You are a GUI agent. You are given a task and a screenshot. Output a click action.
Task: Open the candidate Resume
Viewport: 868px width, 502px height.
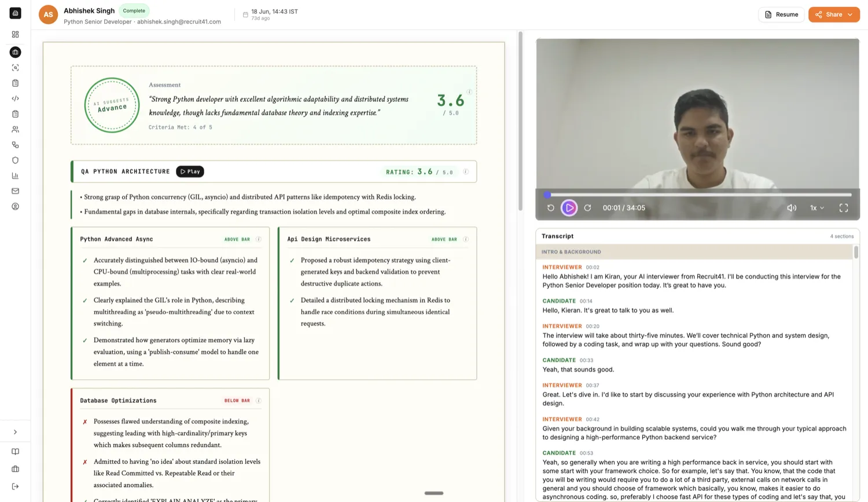[781, 14]
